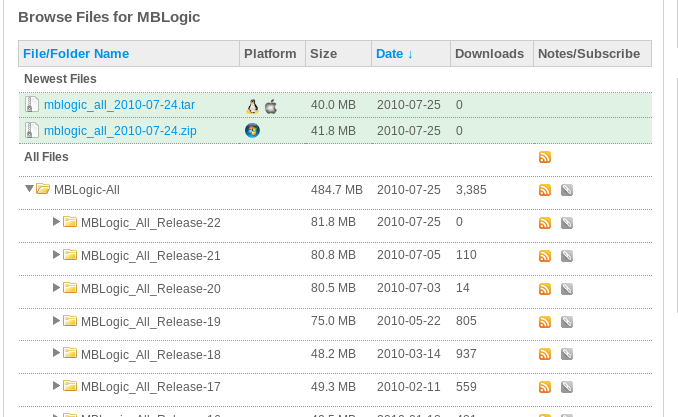
Task: Click RSS icon for MBLogic_All_Release-18
Action: [x=545, y=355]
